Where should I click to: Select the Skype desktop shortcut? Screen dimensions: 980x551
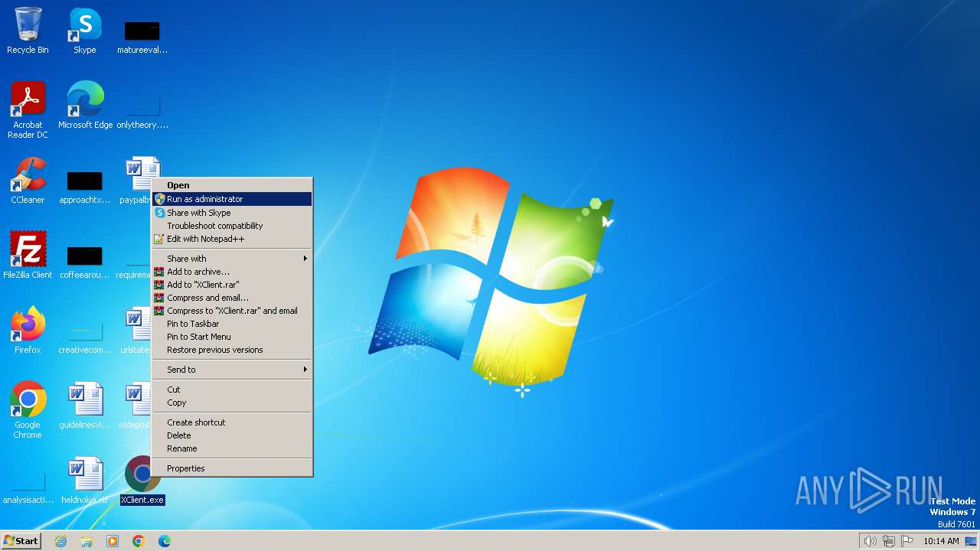pos(85,31)
